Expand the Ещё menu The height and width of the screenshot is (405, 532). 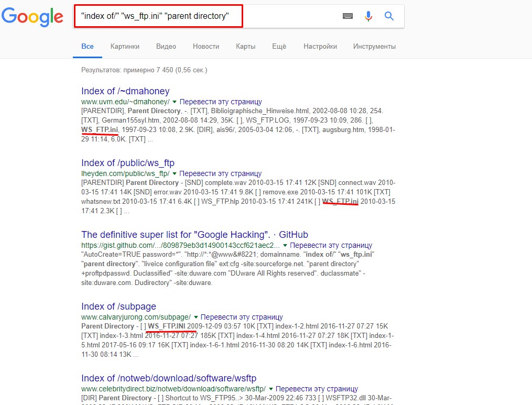[x=279, y=47]
